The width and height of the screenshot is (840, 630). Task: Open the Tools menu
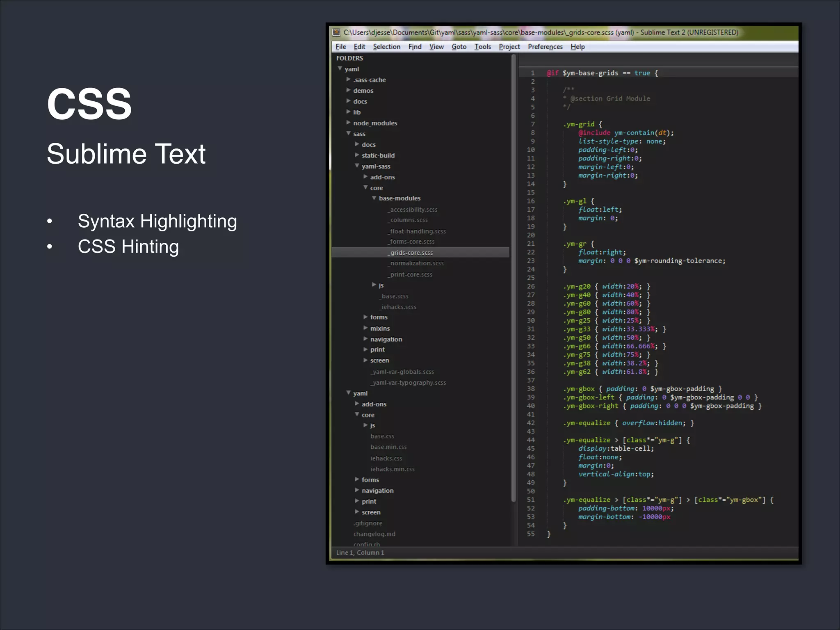click(482, 47)
